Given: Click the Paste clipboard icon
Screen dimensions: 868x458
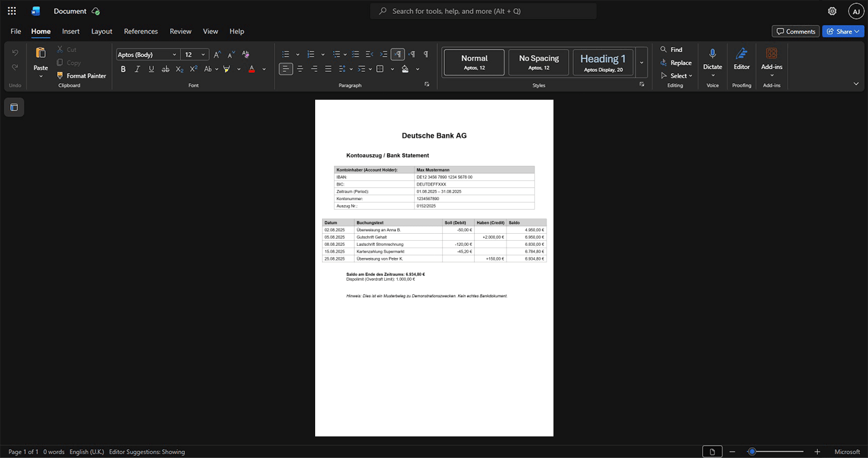Looking at the screenshot, I should [x=41, y=53].
